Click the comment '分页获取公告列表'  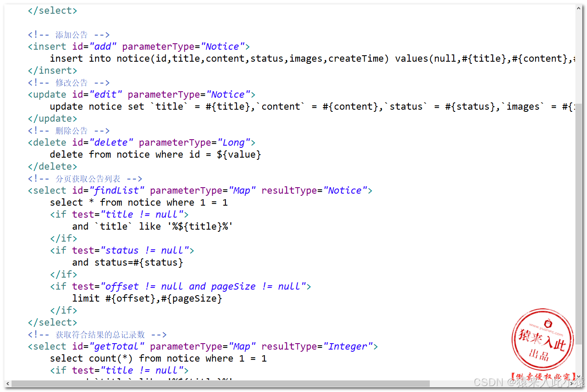pos(85,179)
